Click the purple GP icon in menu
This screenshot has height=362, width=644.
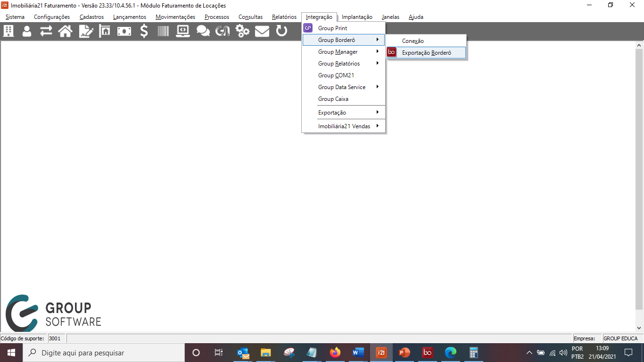(308, 28)
